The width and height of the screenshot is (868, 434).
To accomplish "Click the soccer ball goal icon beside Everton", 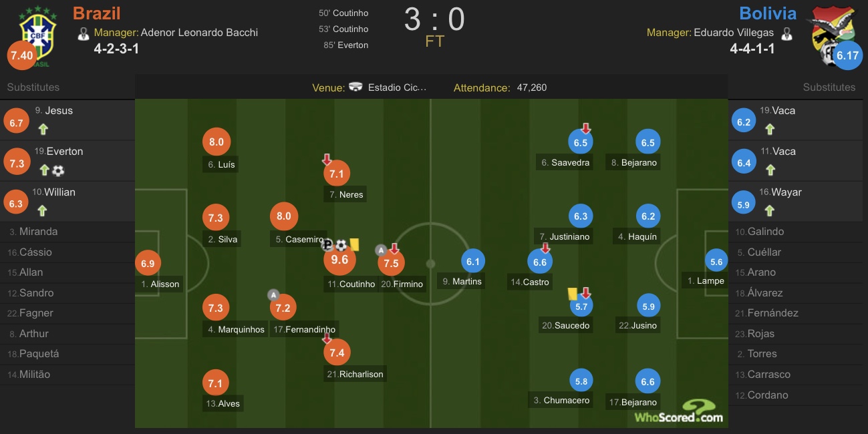I will 58,170.
